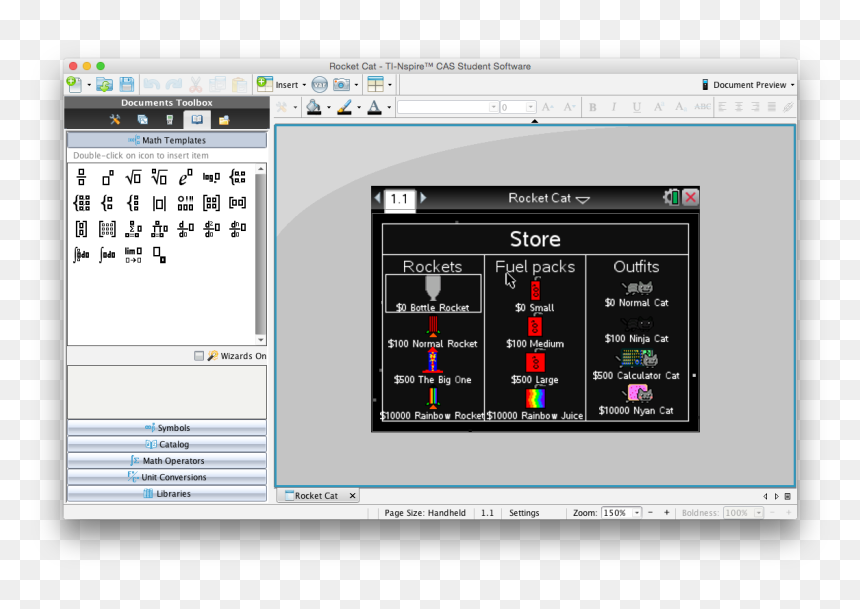Image resolution: width=860 pixels, height=609 pixels.
Task: Select the exponent superscript template
Action: click(x=108, y=177)
